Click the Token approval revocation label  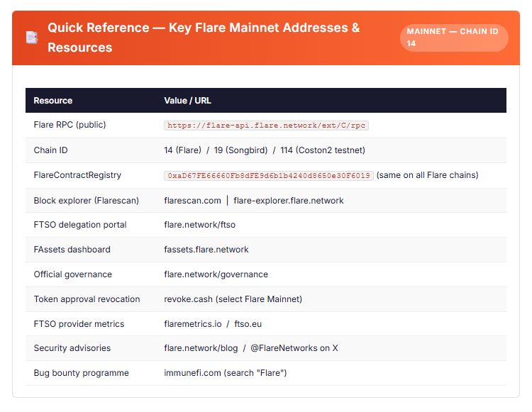[87, 299]
